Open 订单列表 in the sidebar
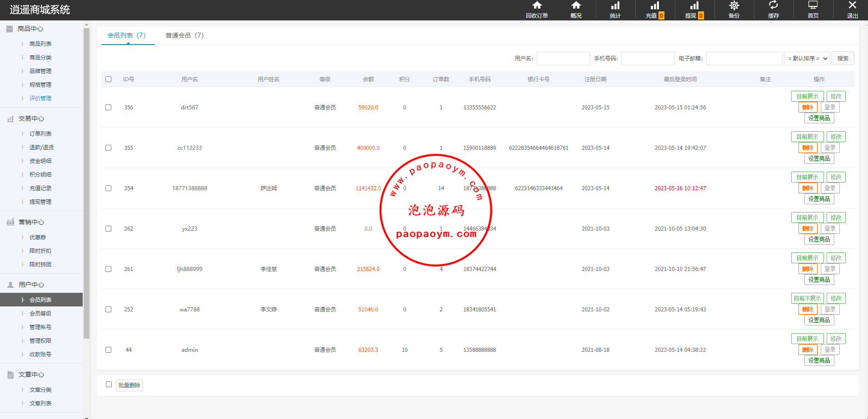 click(x=40, y=134)
